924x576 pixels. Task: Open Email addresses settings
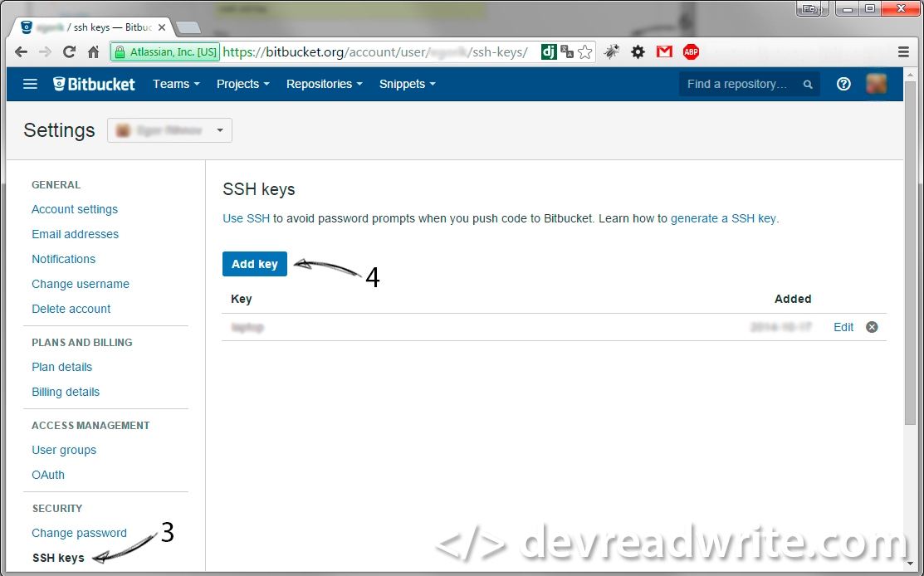pos(75,234)
